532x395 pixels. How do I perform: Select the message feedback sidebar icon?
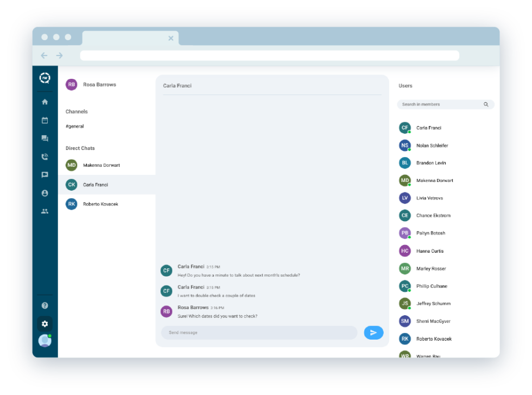coord(45,174)
